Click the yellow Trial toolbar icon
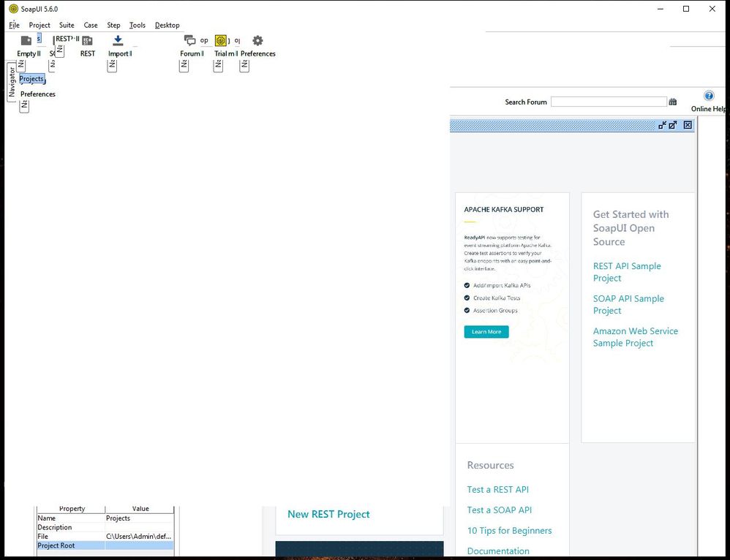 (220, 41)
